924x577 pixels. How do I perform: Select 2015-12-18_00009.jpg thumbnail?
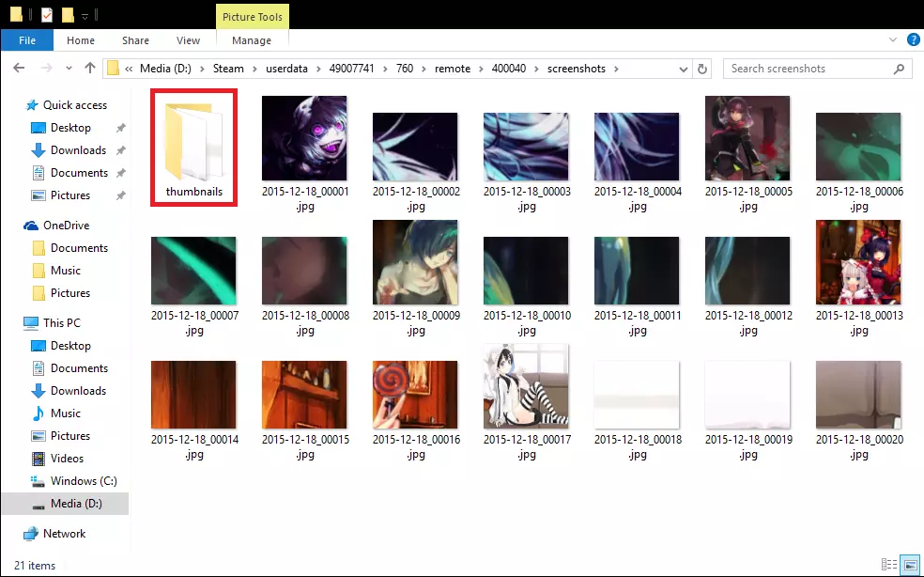415,262
